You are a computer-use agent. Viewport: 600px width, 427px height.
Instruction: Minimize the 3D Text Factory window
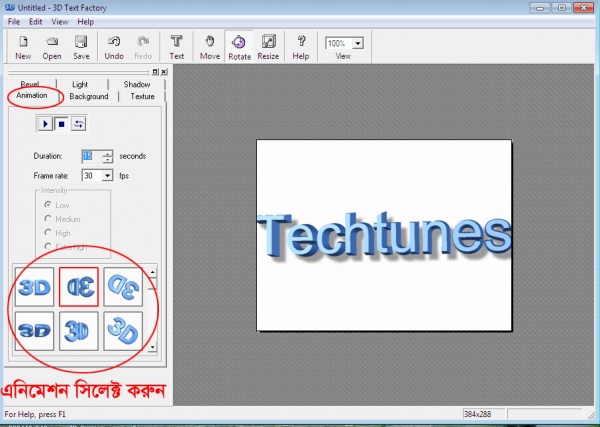coord(540,8)
